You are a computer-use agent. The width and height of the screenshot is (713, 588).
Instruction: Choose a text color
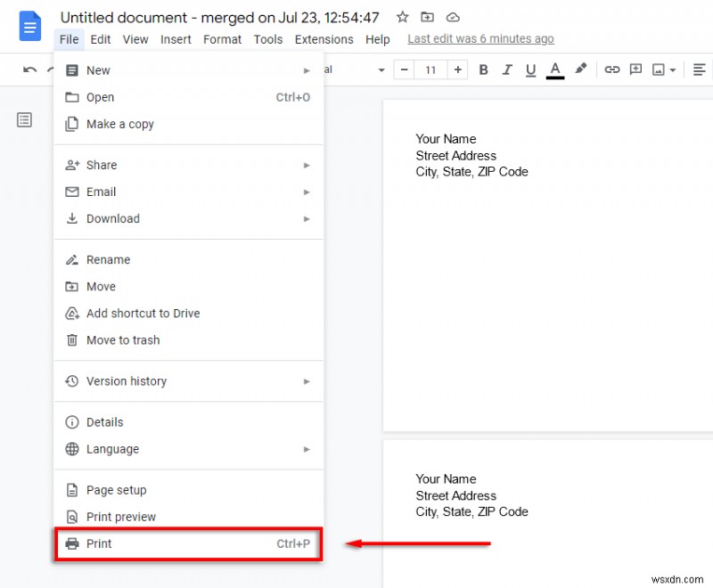click(553, 69)
